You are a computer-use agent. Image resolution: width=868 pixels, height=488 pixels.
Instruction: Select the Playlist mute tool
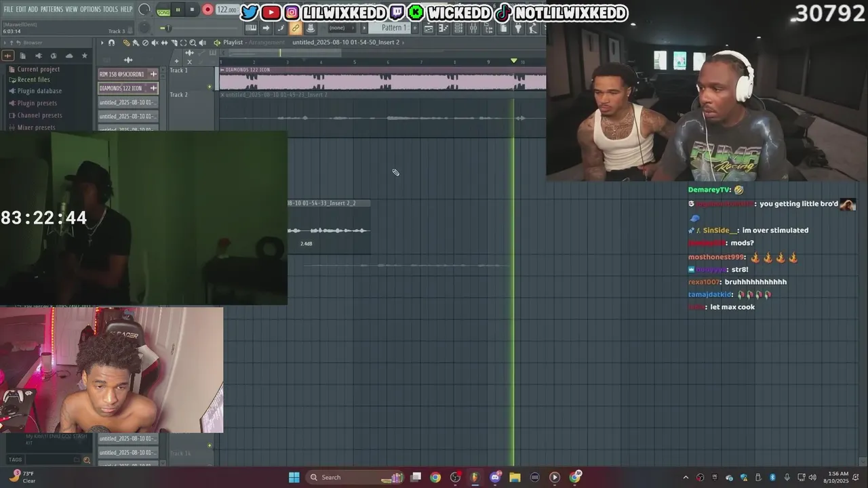[155, 43]
